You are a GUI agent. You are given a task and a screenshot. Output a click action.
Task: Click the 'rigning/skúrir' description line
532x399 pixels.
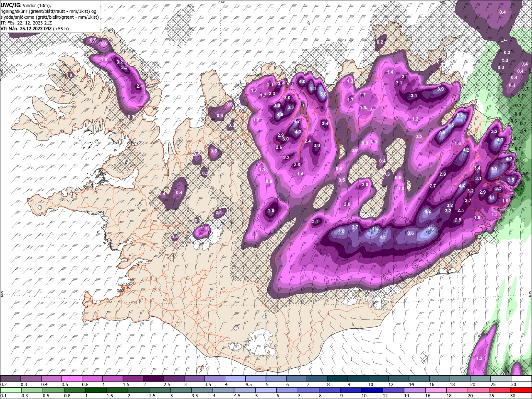[49, 11]
